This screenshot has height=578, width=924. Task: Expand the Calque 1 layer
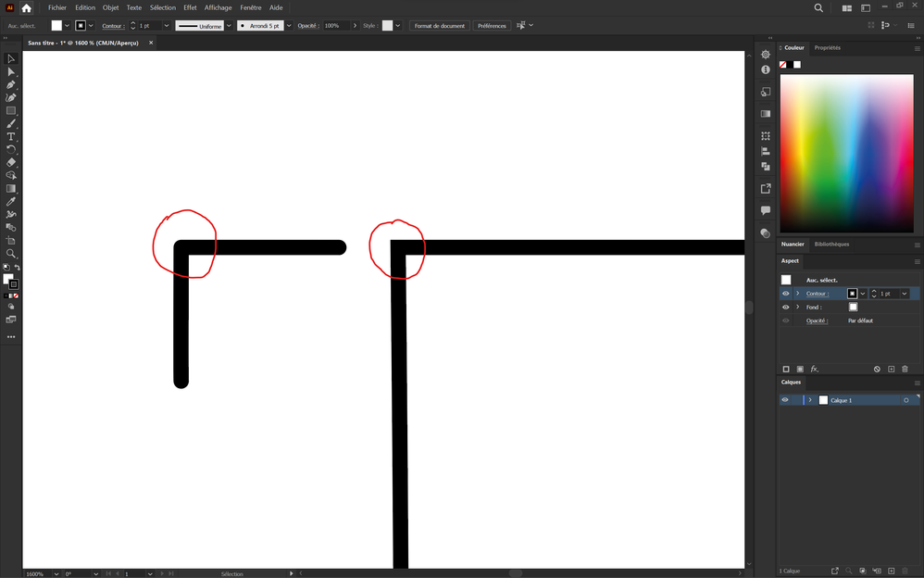tap(810, 400)
